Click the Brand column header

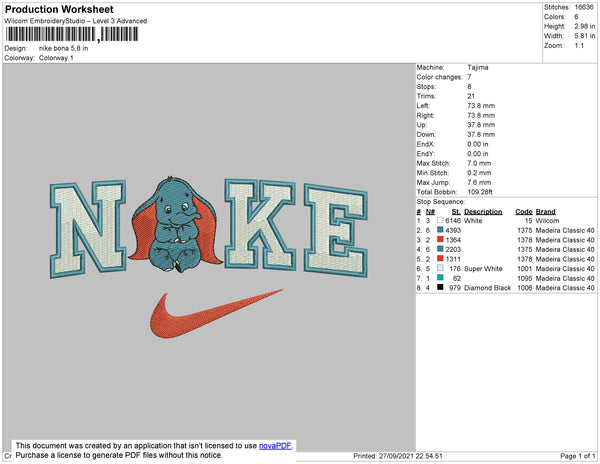[545, 212]
